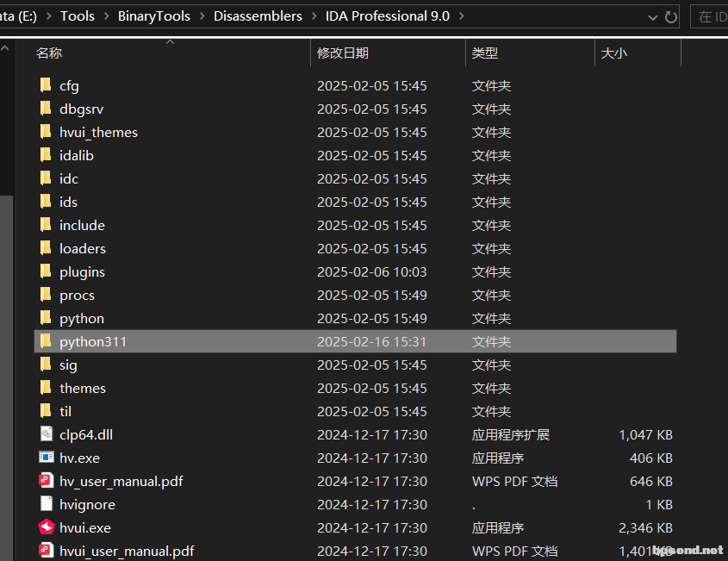The image size is (728, 561).
Task: Click up arrow of navigation pane scrollbar
Action: pos(5,48)
